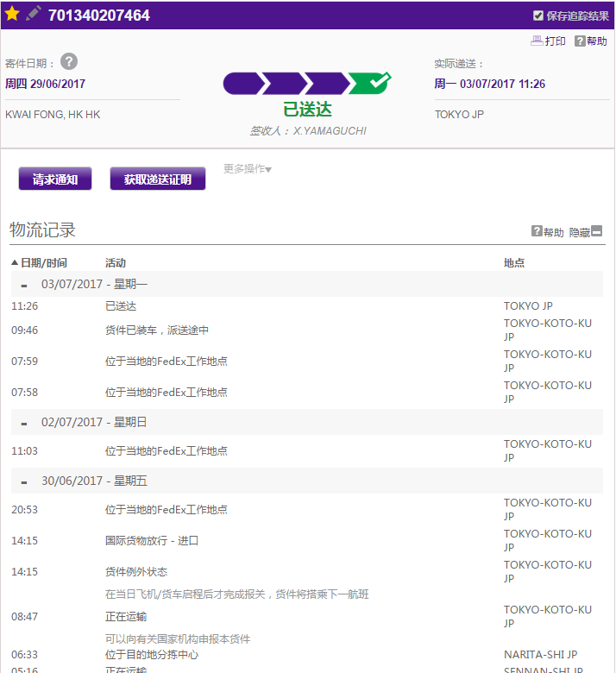Click the pencil edit icon beside tracking number
The image size is (616, 673).
coord(33,13)
